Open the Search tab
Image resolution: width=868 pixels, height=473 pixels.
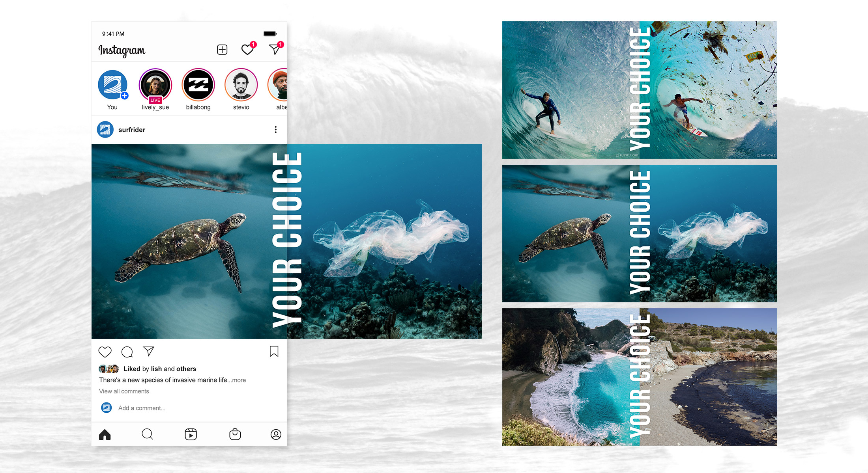click(x=147, y=434)
